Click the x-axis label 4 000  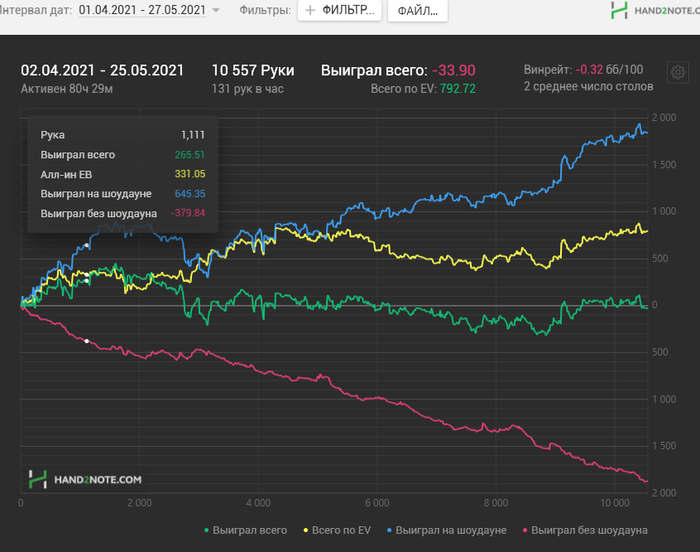[x=258, y=503]
